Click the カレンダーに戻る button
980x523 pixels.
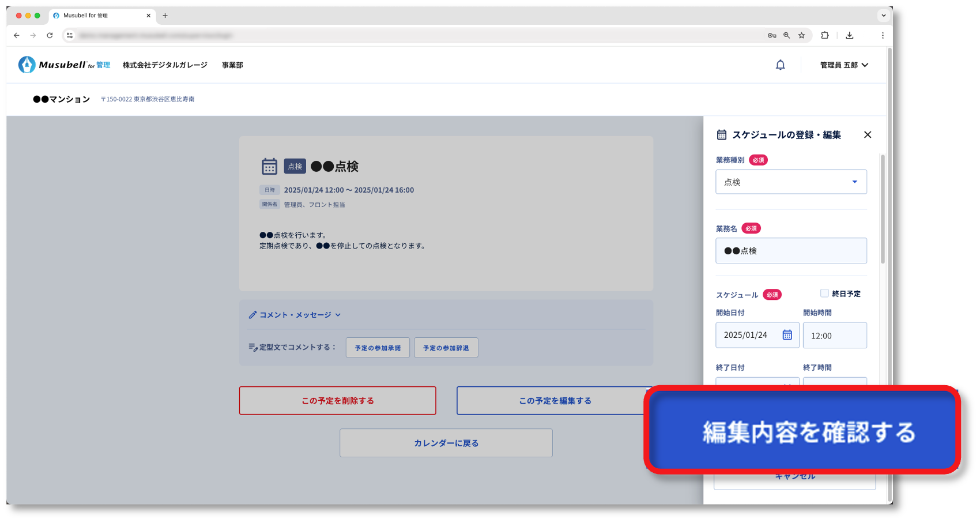[446, 443]
